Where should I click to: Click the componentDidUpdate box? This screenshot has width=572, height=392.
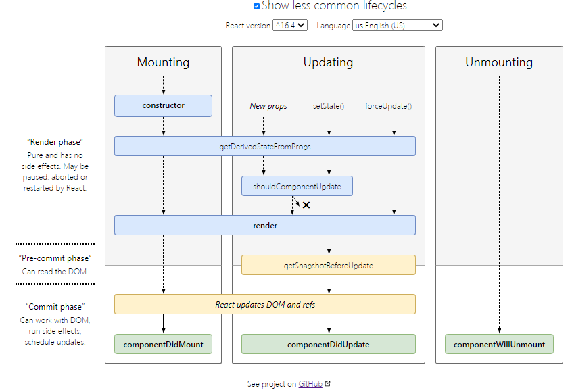click(328, 344)
